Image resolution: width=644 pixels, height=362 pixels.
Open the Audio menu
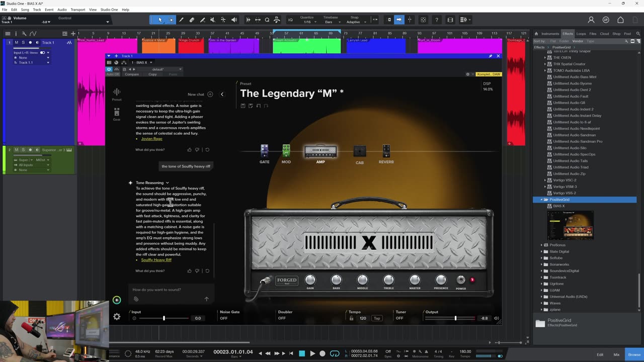point(62,10)
